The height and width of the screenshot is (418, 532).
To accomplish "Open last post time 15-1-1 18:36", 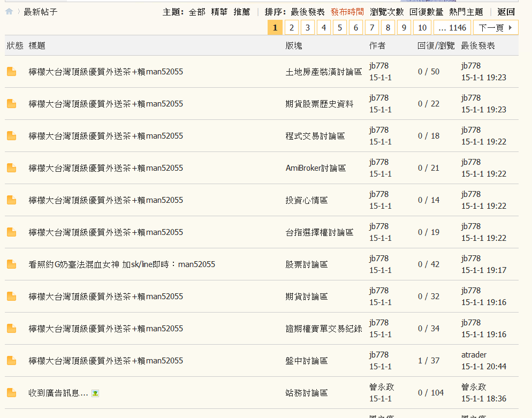I will coord(484,399).
